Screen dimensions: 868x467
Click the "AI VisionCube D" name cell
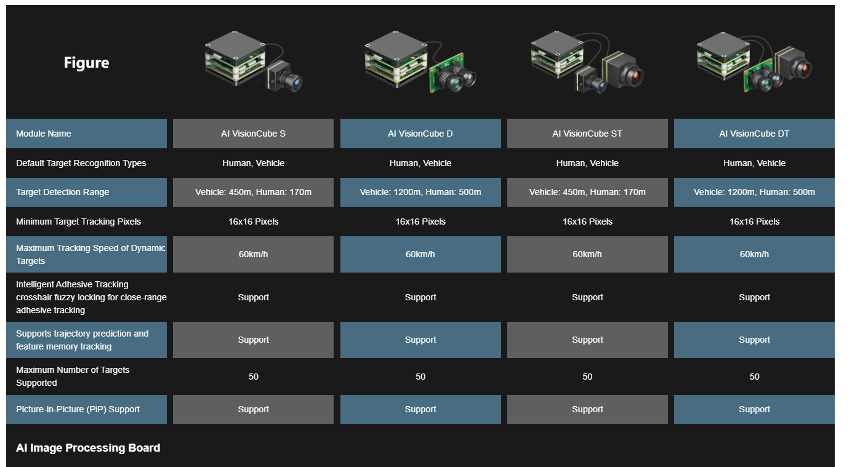[420, 134]
